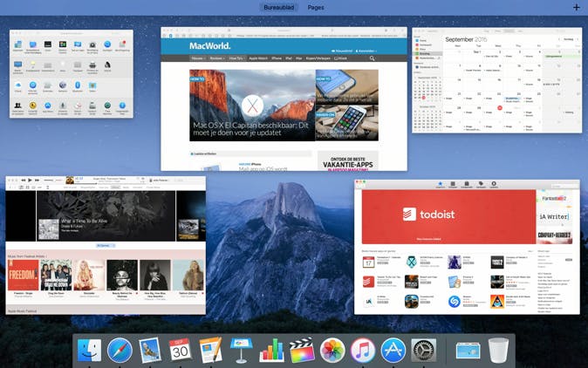Image resolution: width=588 pixels, height=368 pixels.
Task: Click Previous track in iTunes window
Action: coord(24,181)
